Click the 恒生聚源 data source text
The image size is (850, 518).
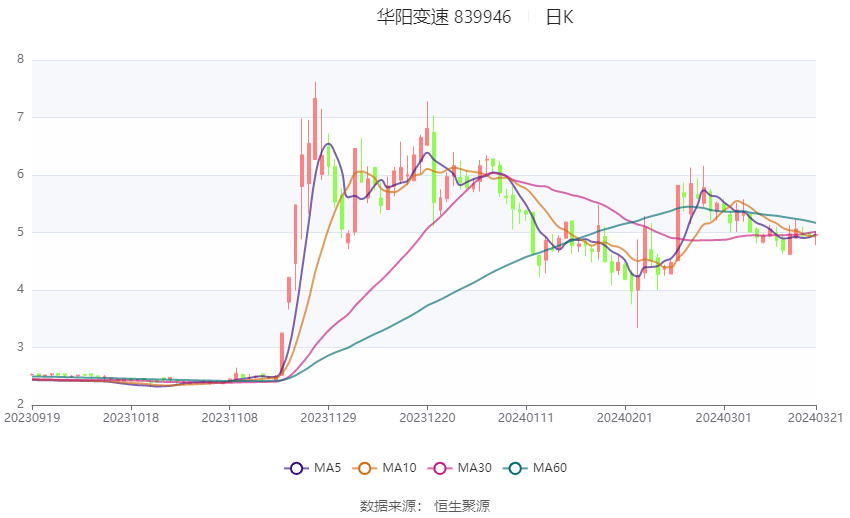pos(462,506)
